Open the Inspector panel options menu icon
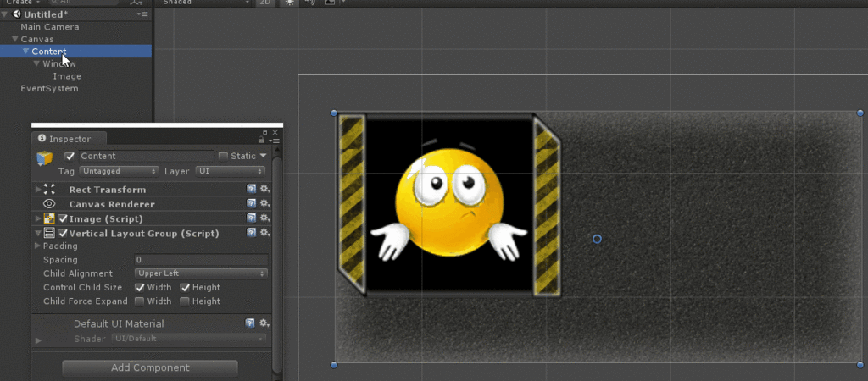Image resolution: width=868 pixels, height=381 pixels. (x=275, y=141)
